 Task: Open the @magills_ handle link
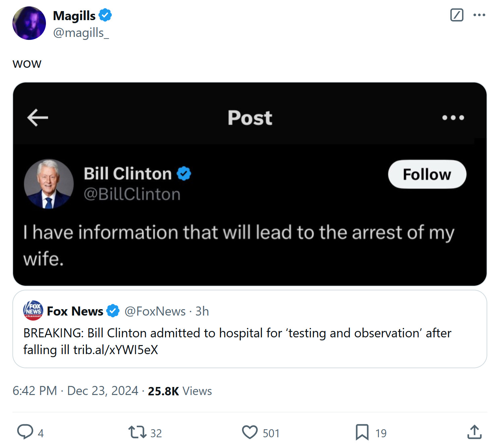(x=81, y=33)
